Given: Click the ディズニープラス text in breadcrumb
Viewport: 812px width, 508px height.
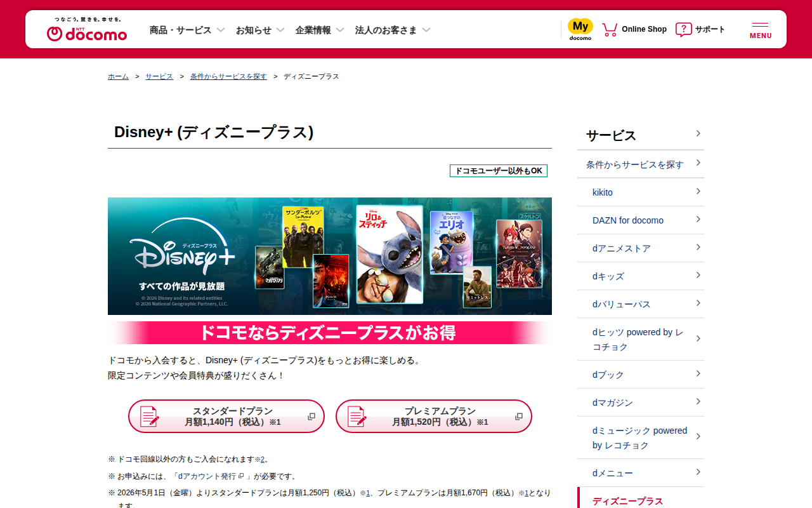Looking at the screenshot, I should pos(311,76).
